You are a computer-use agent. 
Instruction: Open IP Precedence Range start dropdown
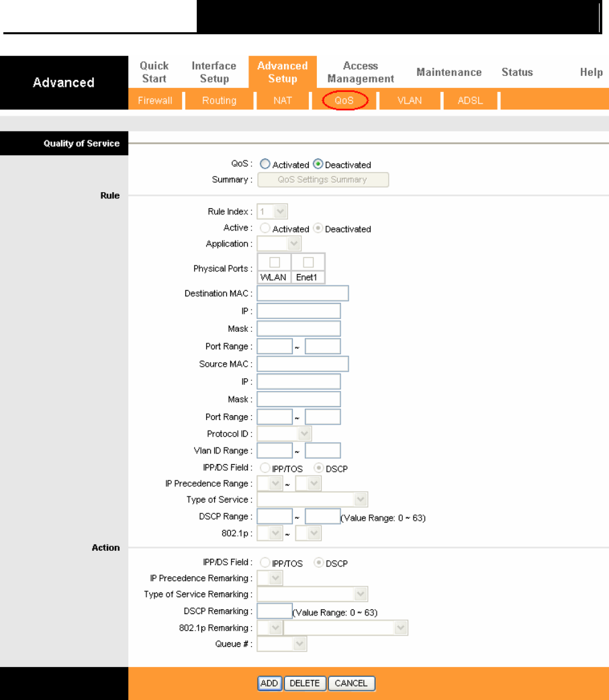pyautogui.click(x=270, y=484)
